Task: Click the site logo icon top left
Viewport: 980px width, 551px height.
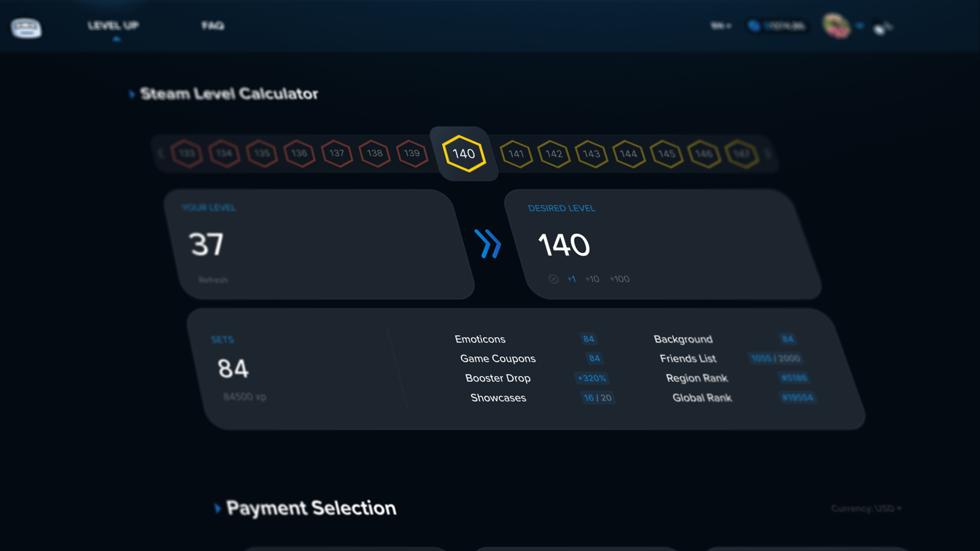Action: 27,28
